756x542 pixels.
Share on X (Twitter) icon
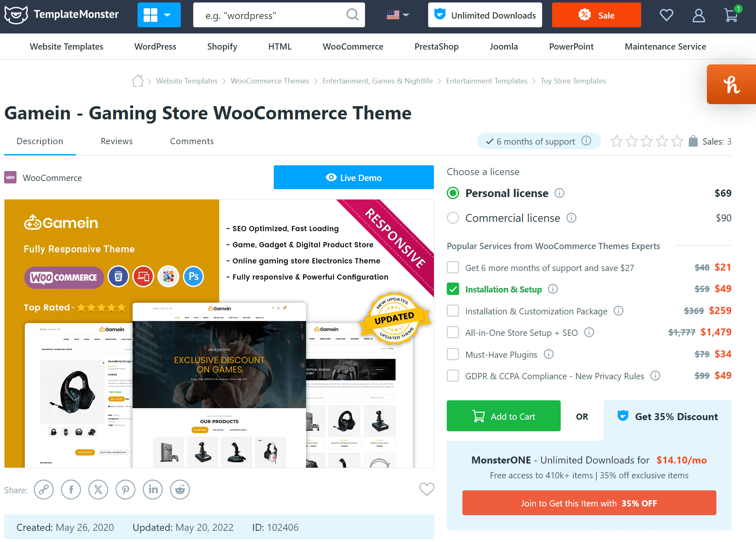tap(98, 490)
